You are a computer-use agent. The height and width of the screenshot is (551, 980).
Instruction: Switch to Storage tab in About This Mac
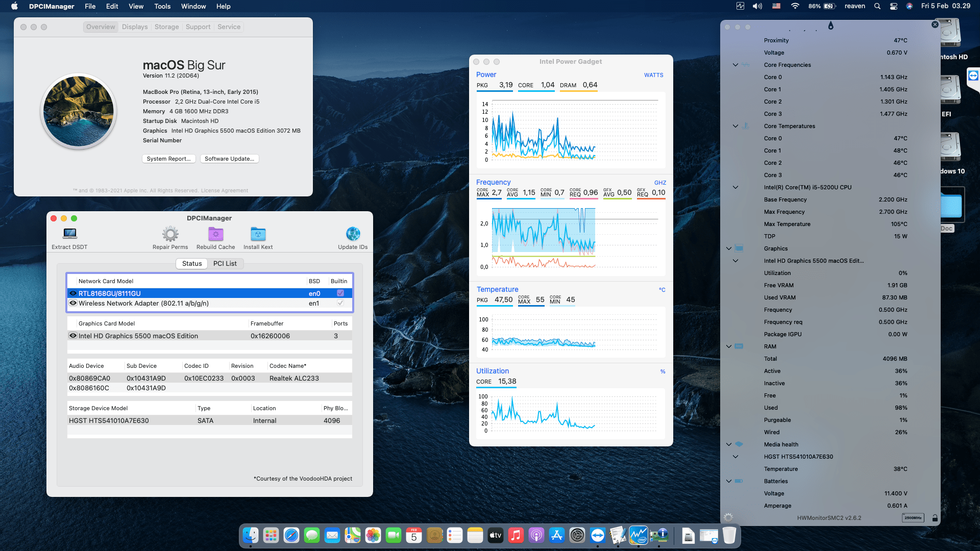(167, 27)
